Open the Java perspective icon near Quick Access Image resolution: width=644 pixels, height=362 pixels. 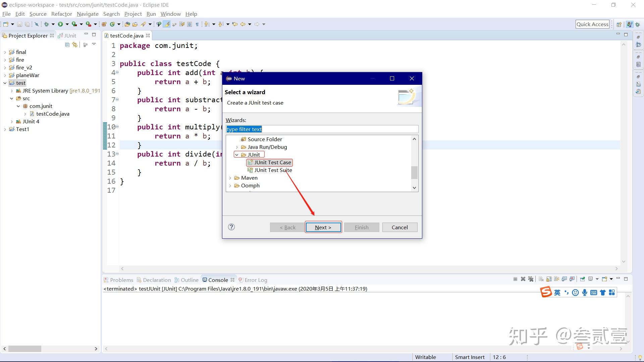tap(630, 24)
